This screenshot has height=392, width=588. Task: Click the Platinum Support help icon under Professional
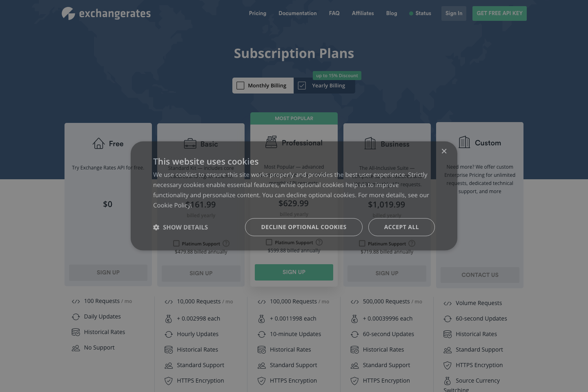(x=319, y=242)
